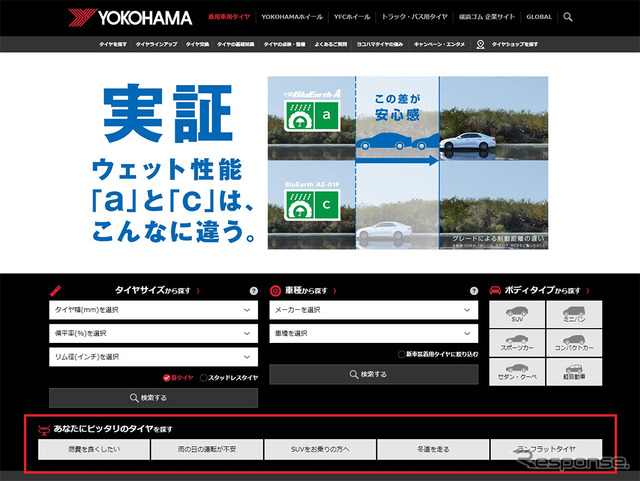Open タイヤラインアップ in sub navigation
The image size is (640, 481).
(156, 44)
